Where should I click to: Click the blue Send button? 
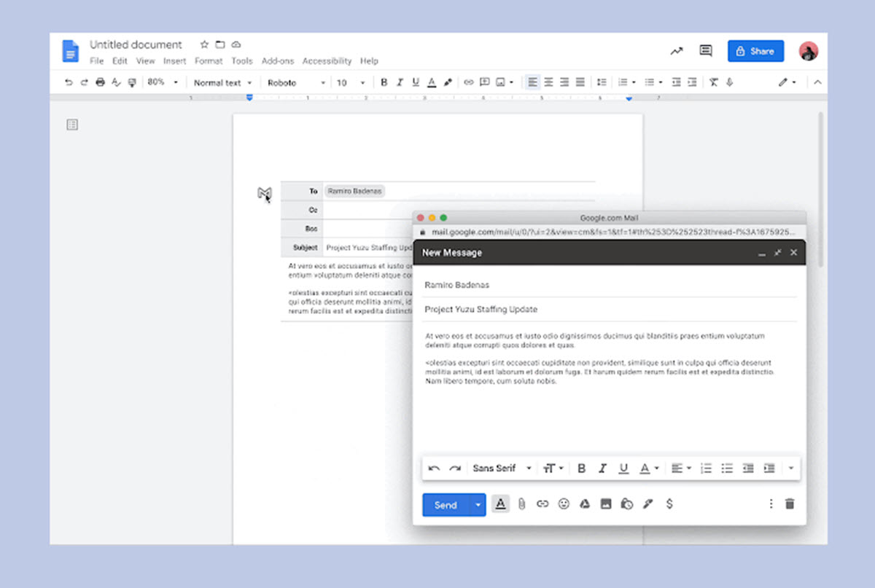pos(446,504)
